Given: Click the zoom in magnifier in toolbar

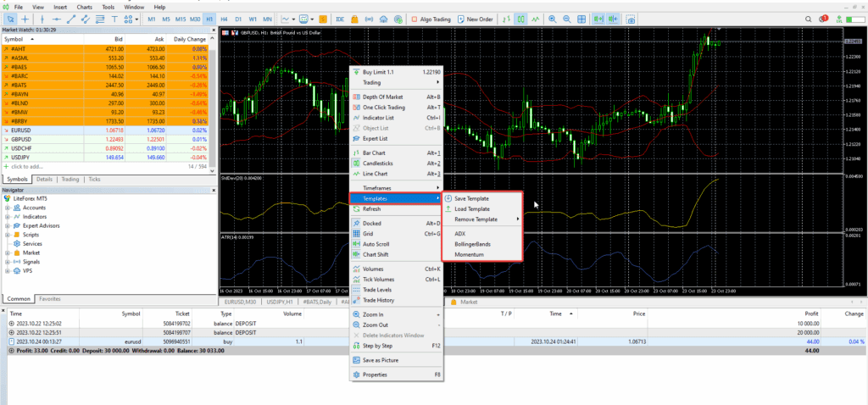Looking at the screenshot, I should [x=553, y=18].
